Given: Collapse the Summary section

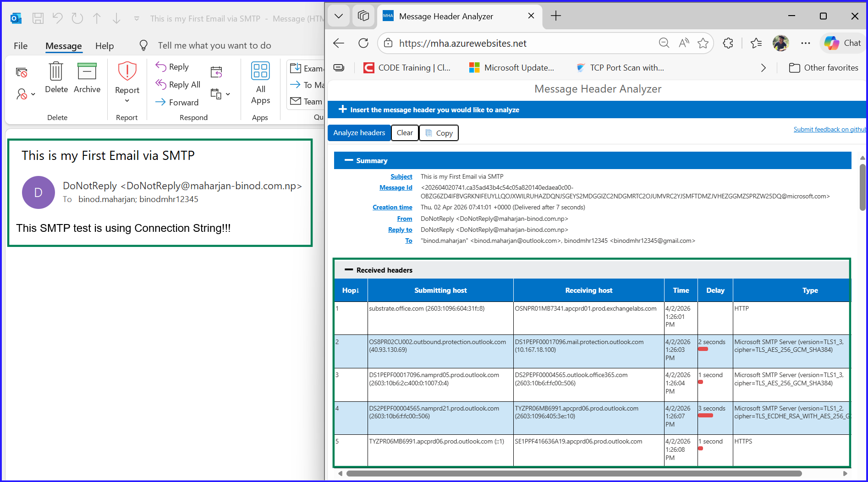Looking at the screenshot, I should pos(349,160).
